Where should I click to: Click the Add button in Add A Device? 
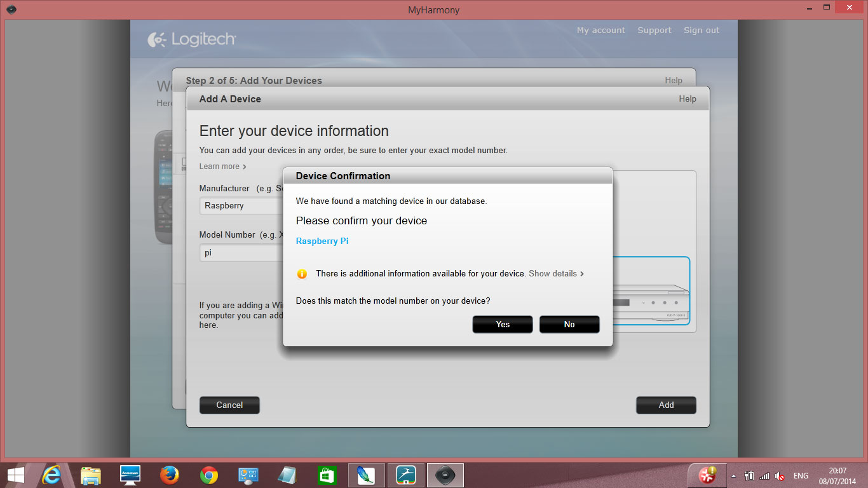click(666, 405)
